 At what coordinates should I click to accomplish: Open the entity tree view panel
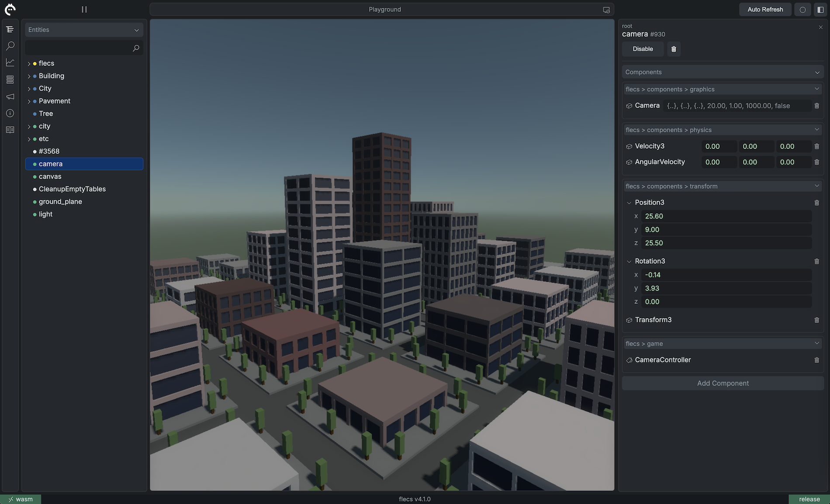[10, 29]
